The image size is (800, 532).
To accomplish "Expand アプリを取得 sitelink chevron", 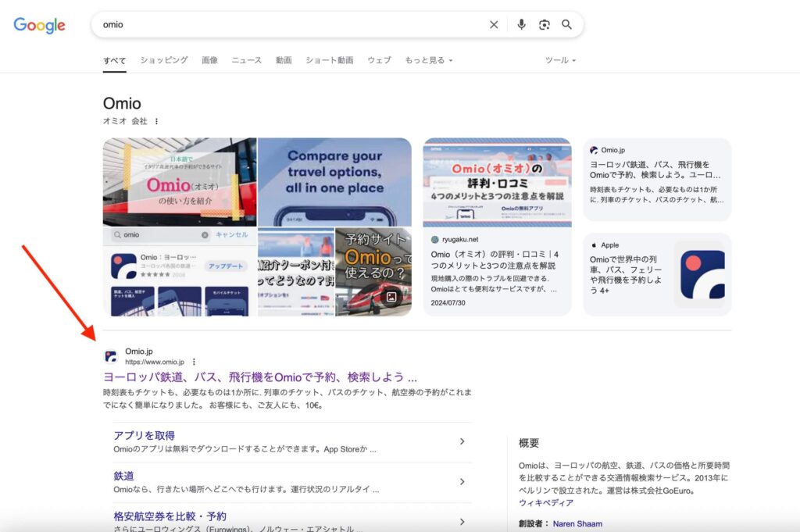I will [x=462, y=441].
